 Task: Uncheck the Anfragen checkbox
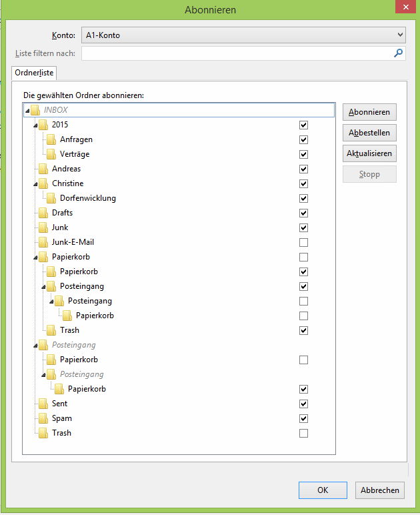tap(303, 140)
